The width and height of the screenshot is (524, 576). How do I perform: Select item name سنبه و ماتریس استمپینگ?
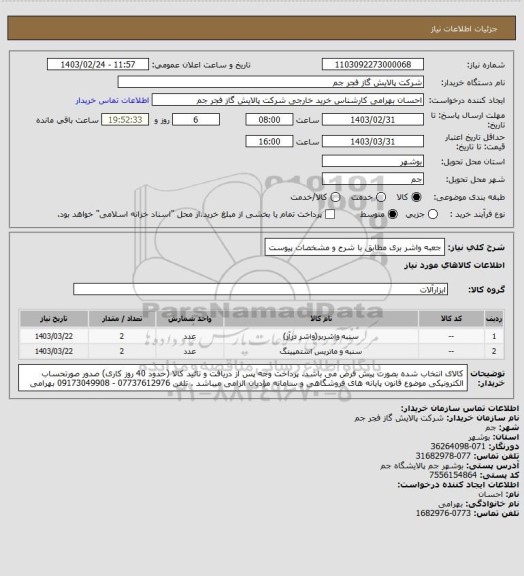pos(321,352)
